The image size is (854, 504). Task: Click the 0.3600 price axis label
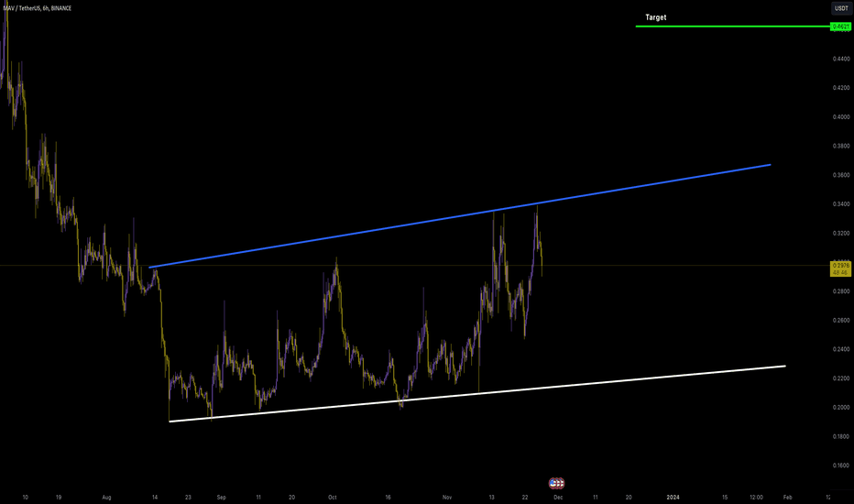pos(841,175)
